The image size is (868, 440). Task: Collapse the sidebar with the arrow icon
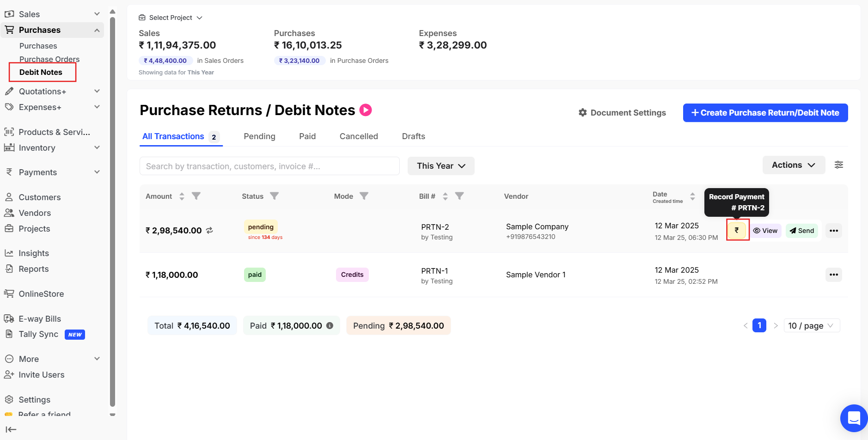coord(11,429)
